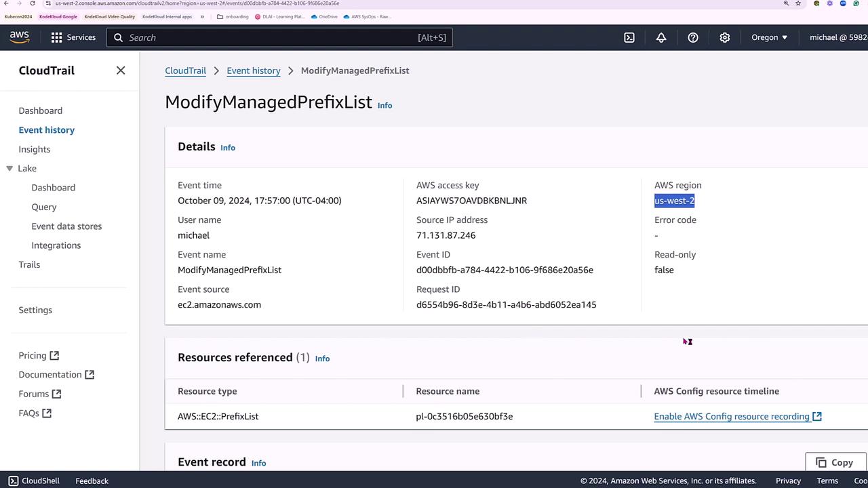Click the AWS logo home icon
Screen dimensions: 868x488
[20, 37]
